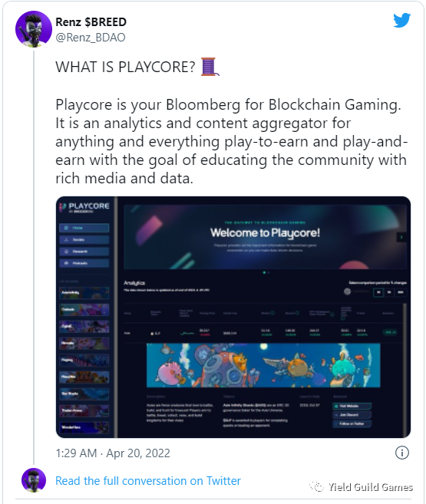Open Renz $BREED's profile avatar
Viewport: 426px width, 504px height.
[x=34, y=29]
